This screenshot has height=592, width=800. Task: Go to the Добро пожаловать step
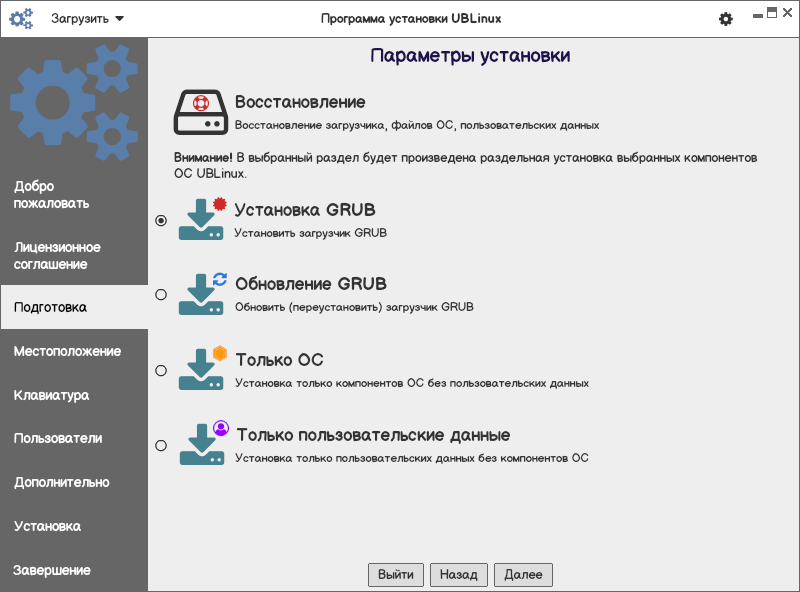(74, 195)
